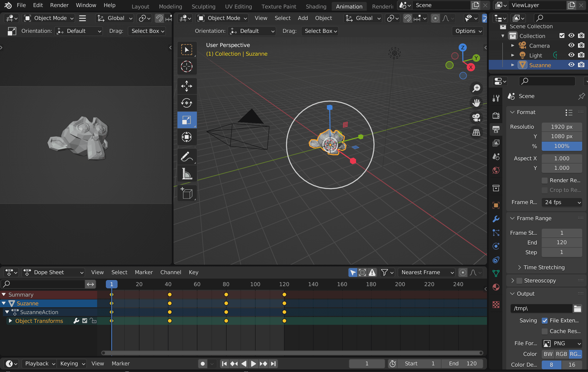
Task: Click the Dope Sheet horizontal scrollbar
Action: (x=292, y=353)
